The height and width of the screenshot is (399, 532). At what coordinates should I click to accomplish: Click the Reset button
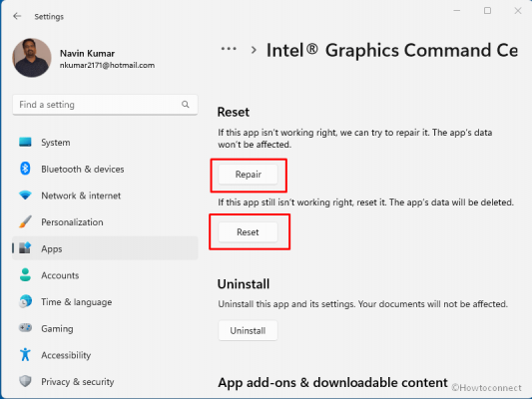tap(248, 232)
